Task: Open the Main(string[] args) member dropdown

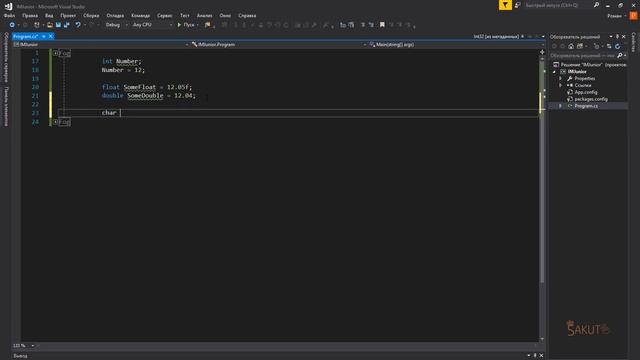Action: click(456, 44)
